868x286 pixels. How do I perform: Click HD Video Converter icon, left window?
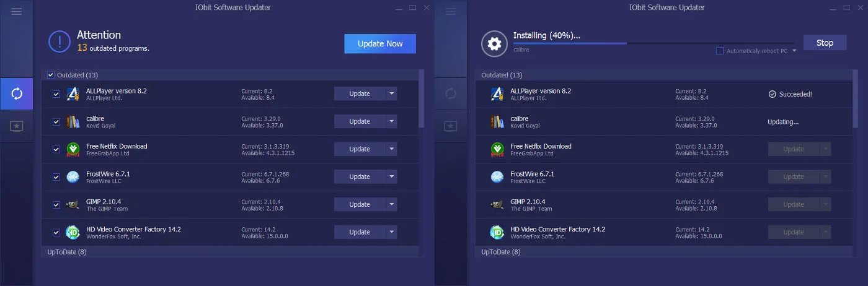[73, 232]
